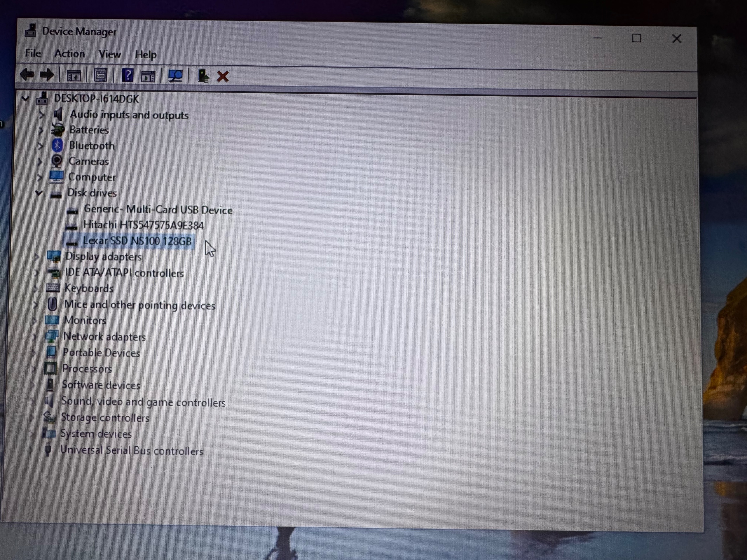This screenshot has width=747, height=560.
Task: Click the Universal Serial Bus icon
Action: (48, 450)
